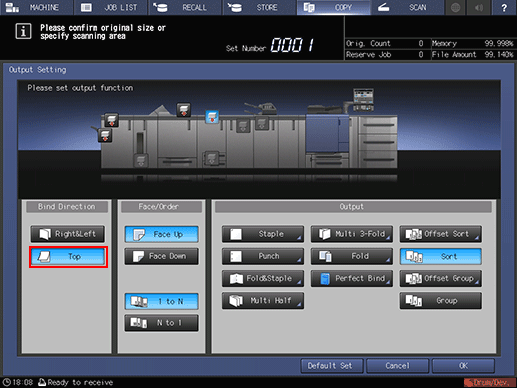Switch to the JOB LIST tab
The height and width of the screenshot is (388, 517).
pos(111,8)
